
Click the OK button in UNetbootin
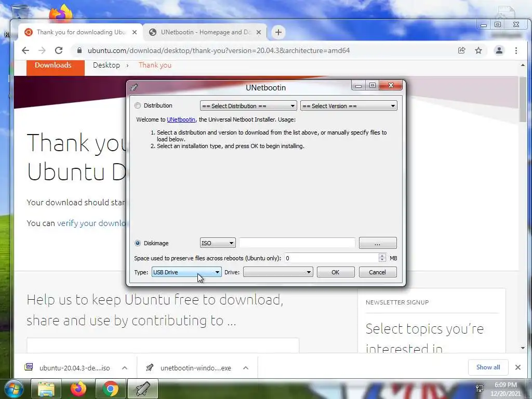coord(335,272)
